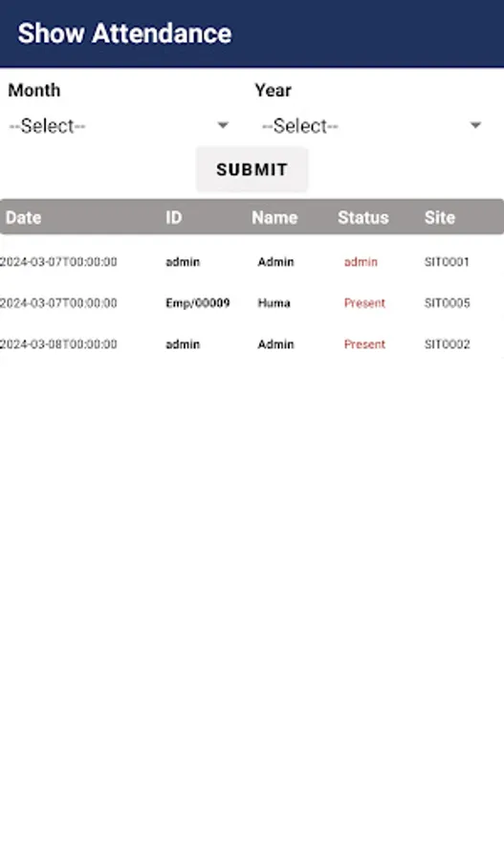Viewport: 504px width, 861px height.
Task: Click the Date column header
Action: click(24, 217)
